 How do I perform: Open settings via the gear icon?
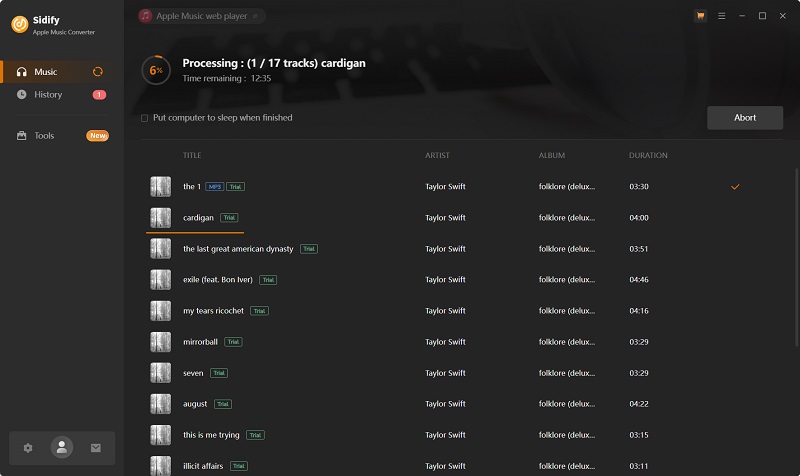[28, 448]
